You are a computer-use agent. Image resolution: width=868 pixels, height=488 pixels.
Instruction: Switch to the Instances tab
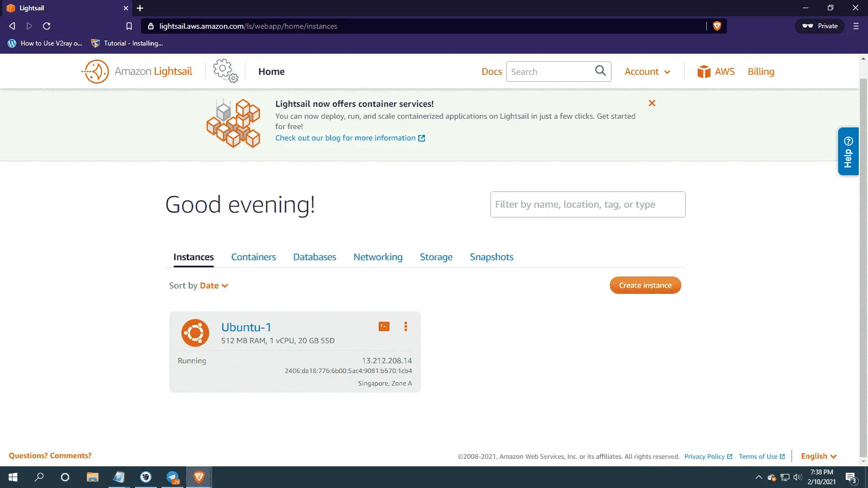tap(194, 257)
